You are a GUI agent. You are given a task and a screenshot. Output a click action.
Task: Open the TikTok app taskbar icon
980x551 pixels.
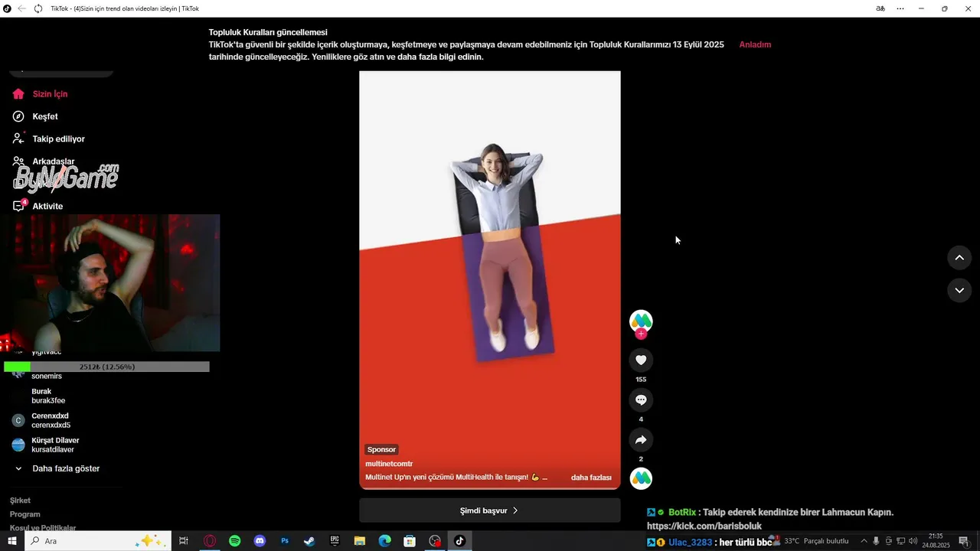click(459, 541)
